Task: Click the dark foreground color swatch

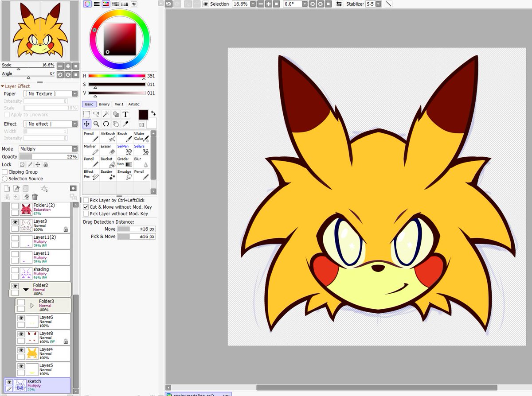Action: [143, 115]
